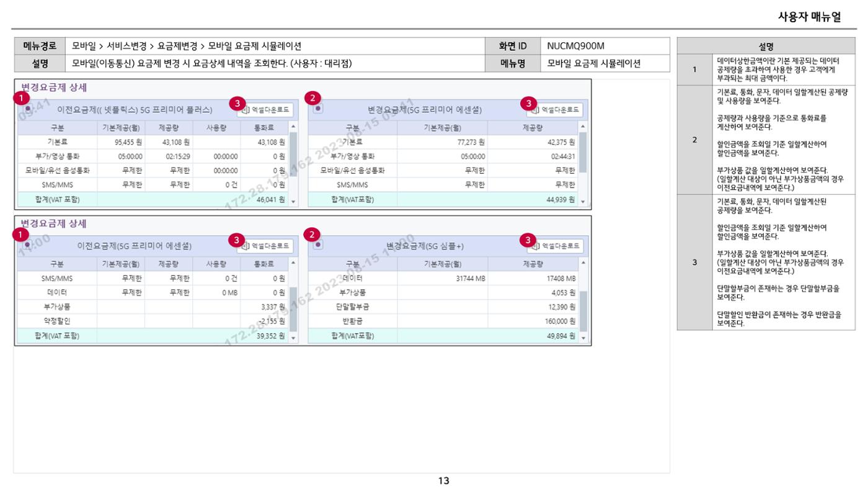Select the 3,337 원 부가상품 cell
The height and width of the screenshot is (489, 868).
265,307
